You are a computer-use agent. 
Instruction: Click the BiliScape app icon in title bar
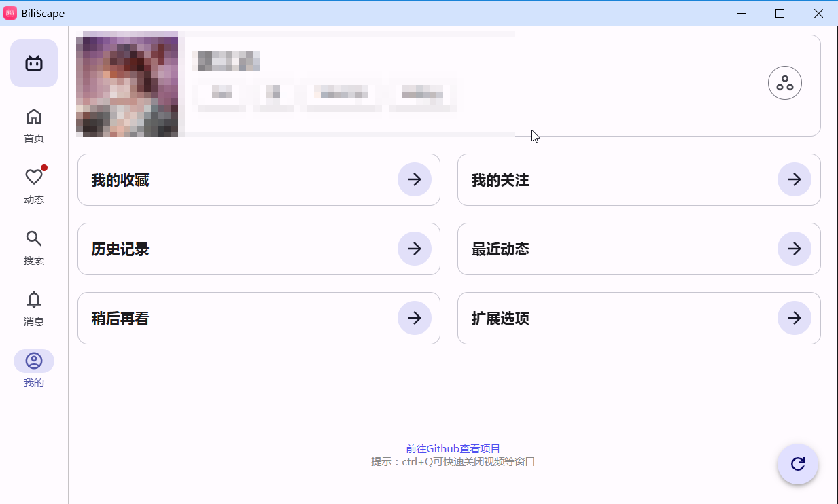tap(10, 13)
